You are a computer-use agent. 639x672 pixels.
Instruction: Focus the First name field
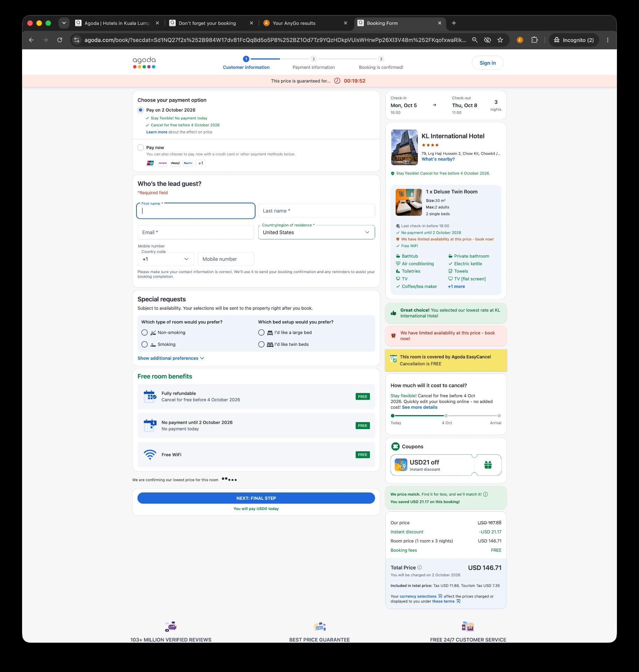[196, 211]
